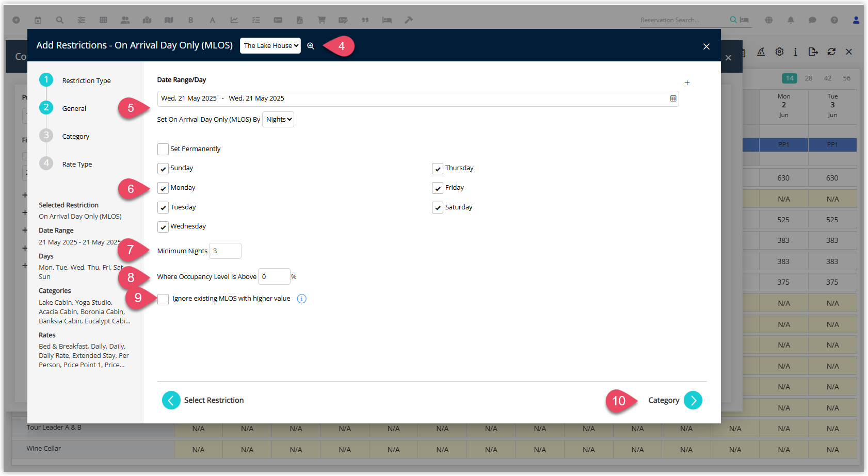Click the folded map icon in toolbar
The width and height of the screenshot is (868, 476).
(x=169, y=20)
